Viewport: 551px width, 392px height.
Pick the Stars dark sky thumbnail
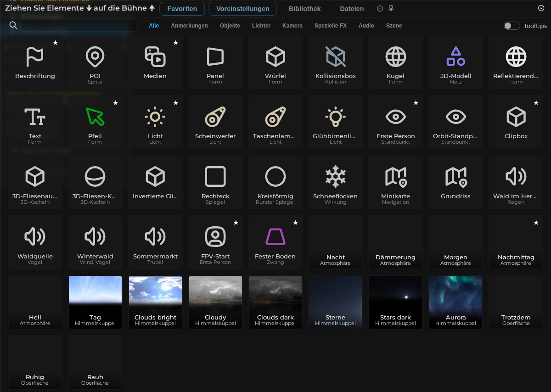pos(395,302)
